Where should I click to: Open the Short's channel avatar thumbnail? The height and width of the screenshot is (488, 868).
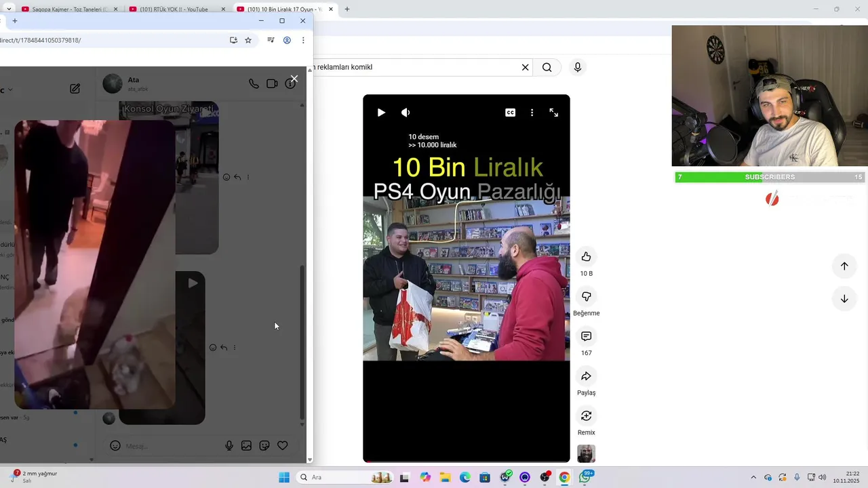click(586, 453)
